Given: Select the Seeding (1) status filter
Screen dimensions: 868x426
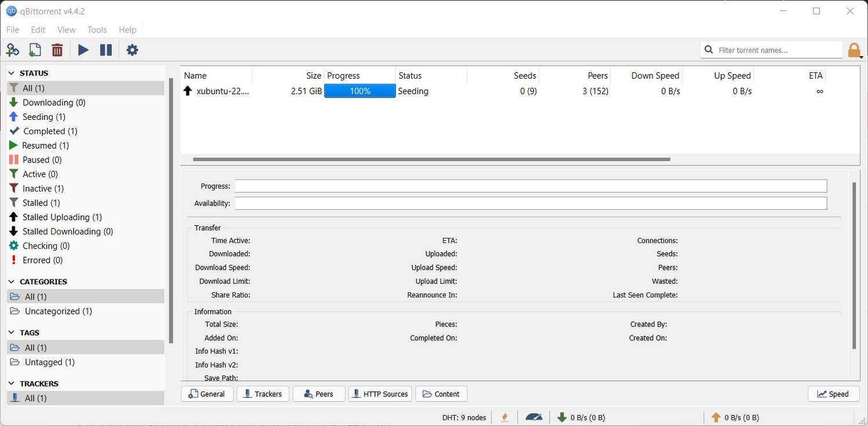Looking at the screenshot, I should 43,117.
